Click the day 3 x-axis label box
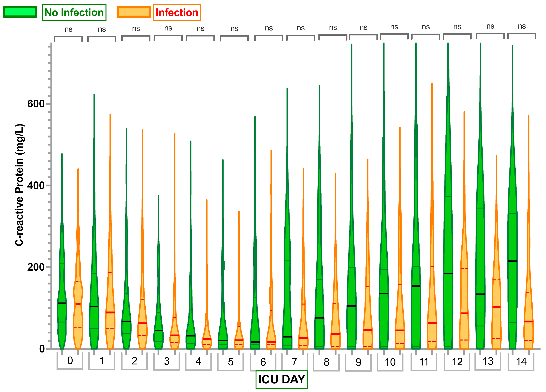Image resolution: width=546 pixels, height=392 pixels. [x=167, y=361]
